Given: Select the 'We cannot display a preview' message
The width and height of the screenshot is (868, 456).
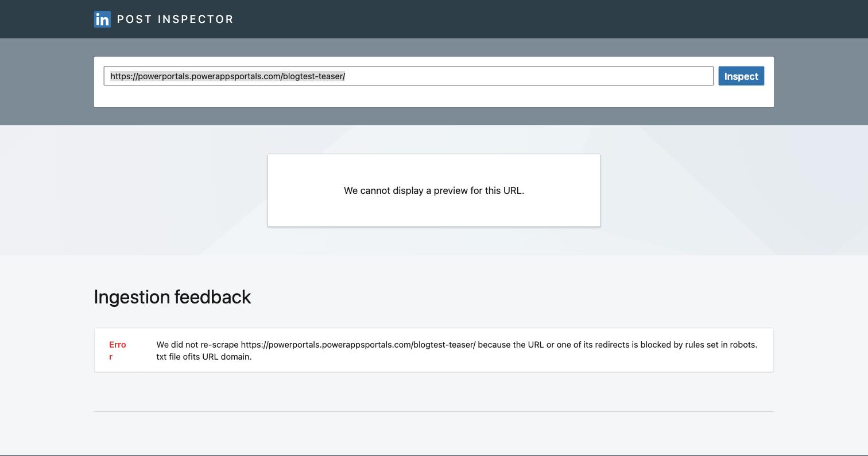Looking at the screenshot, I should click(x=434, y=190).
